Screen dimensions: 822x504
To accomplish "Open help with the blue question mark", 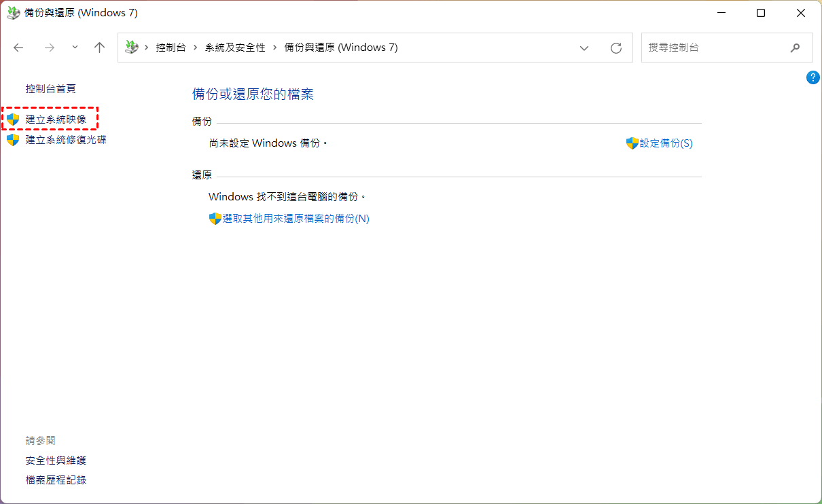I will click(x=813, y=77).
